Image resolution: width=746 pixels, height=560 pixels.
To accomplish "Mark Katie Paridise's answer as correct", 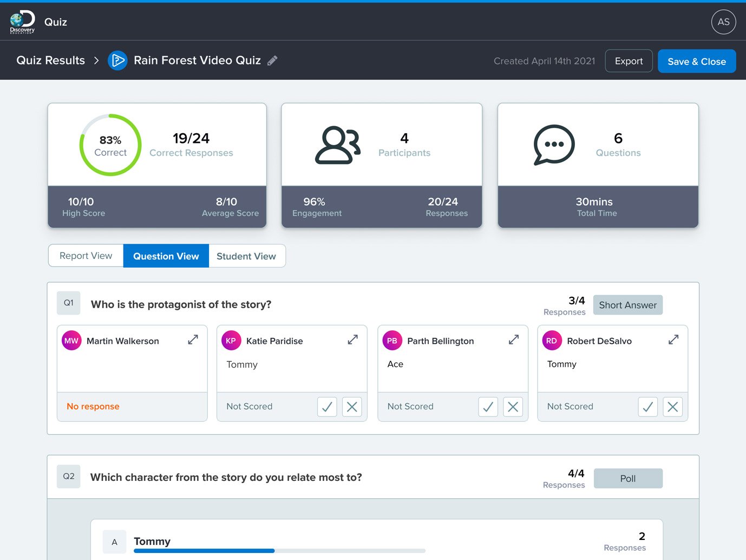I will tap(327, 407).
